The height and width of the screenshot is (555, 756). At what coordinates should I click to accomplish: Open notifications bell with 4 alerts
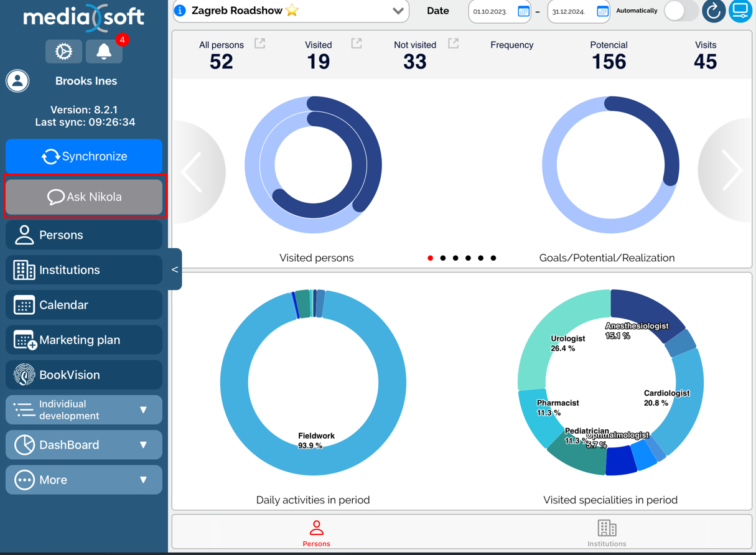pos(104,52)
